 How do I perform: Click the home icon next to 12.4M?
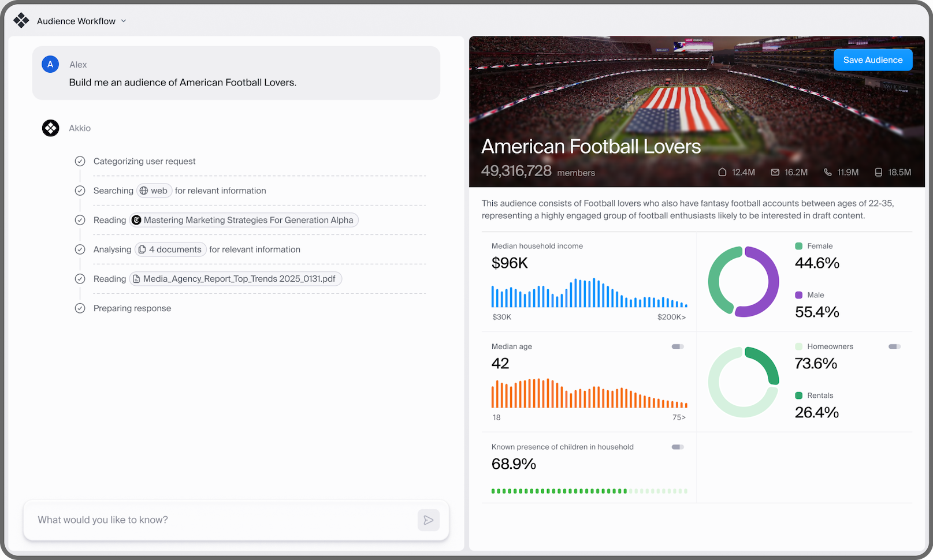721,172
